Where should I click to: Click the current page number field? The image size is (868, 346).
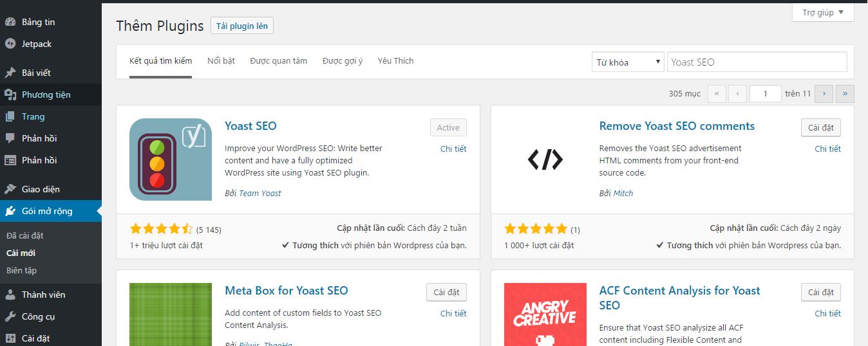pyautogui.click(x=766, y=93)
